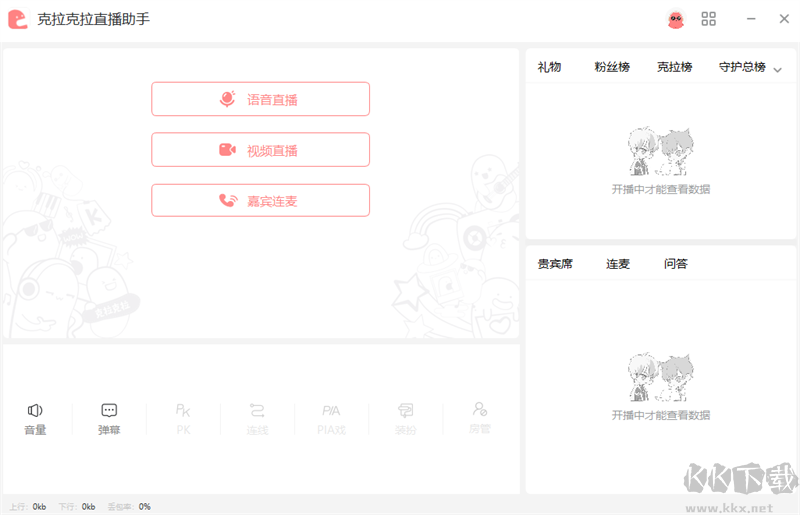Image resolution: width=800 pixels, height=515 pixels.
Task: Click the 克拉克拉 app logo
Action: tap(18, 19)
